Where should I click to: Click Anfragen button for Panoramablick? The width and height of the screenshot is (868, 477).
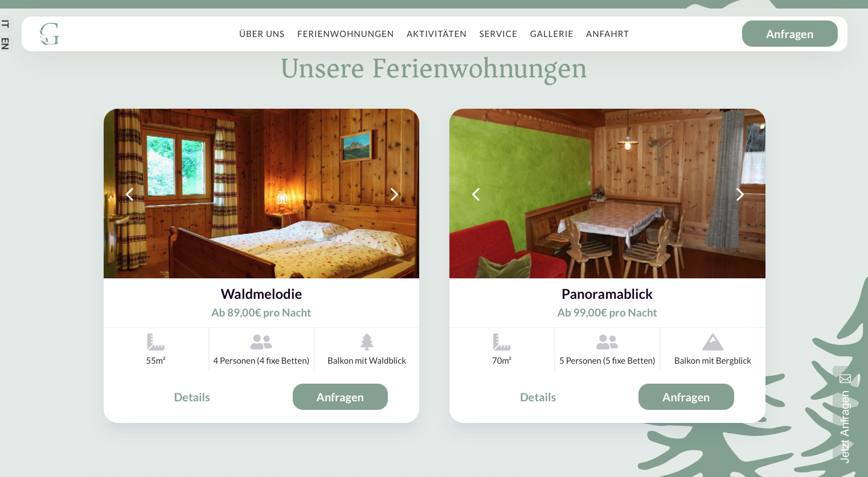click(686, 397)
